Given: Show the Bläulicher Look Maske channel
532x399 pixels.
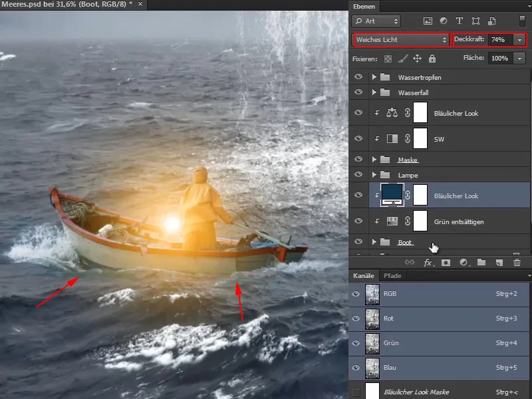Looking at the screenshot, I should pos(356,392).
